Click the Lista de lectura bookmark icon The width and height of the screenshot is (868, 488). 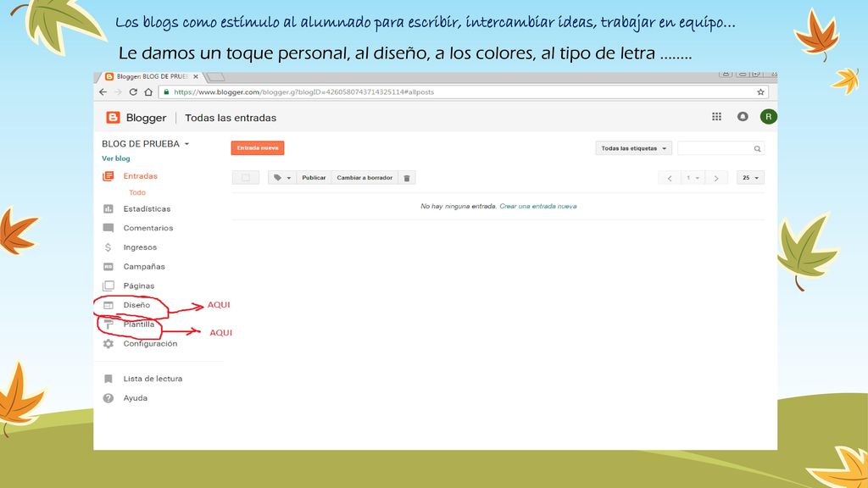[x=108, y=379]
